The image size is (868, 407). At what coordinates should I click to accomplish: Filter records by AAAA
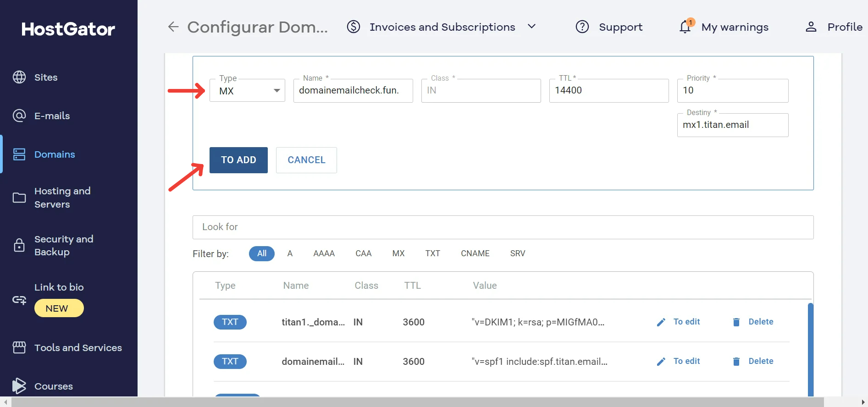coord(324,253)
